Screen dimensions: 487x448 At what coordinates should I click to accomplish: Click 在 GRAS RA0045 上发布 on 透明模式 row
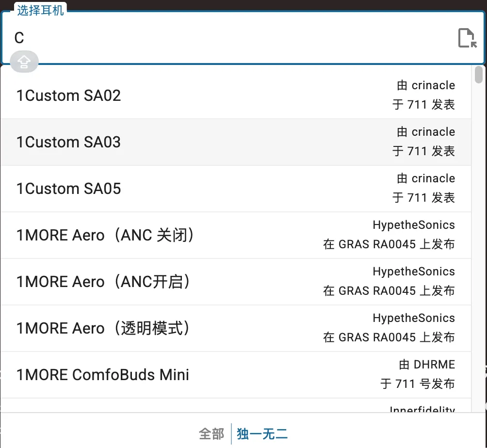pyautogui.click(x=389, y=337)
